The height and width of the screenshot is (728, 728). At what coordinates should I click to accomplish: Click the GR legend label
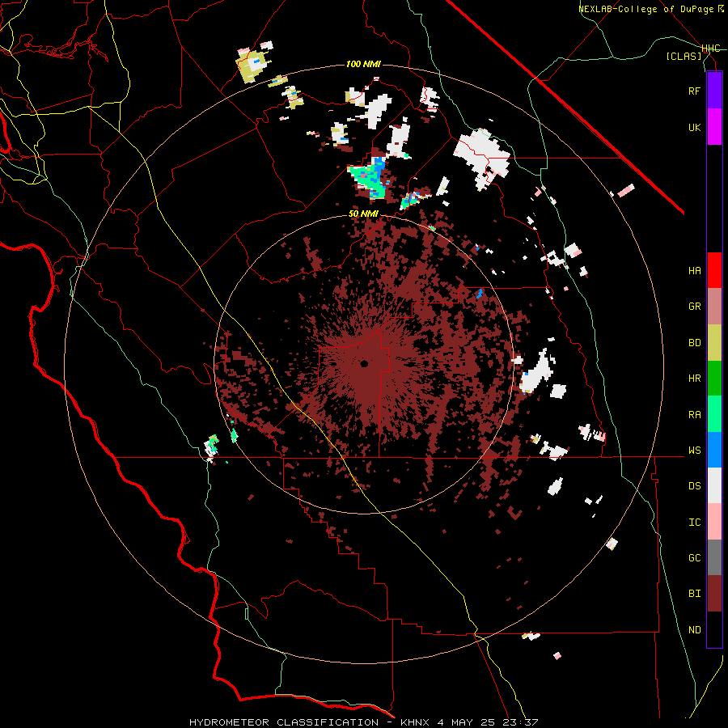tap(694, 307)
